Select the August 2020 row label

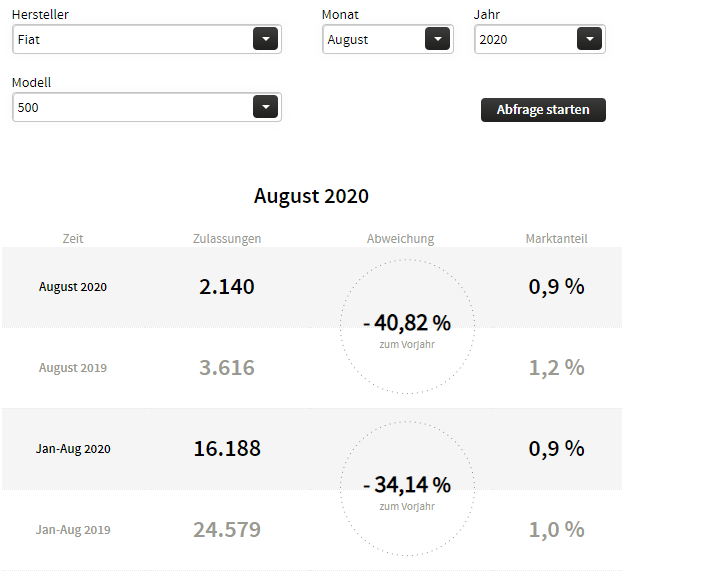[73, 287]
